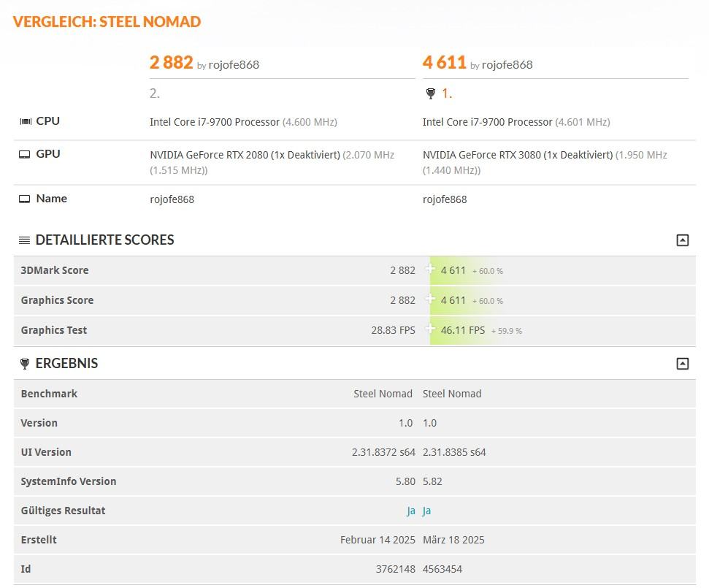Click the plus icon beside Graphics Test FPS
The height and width of the screenshot is (588, 709).
[x=431, y=329]
